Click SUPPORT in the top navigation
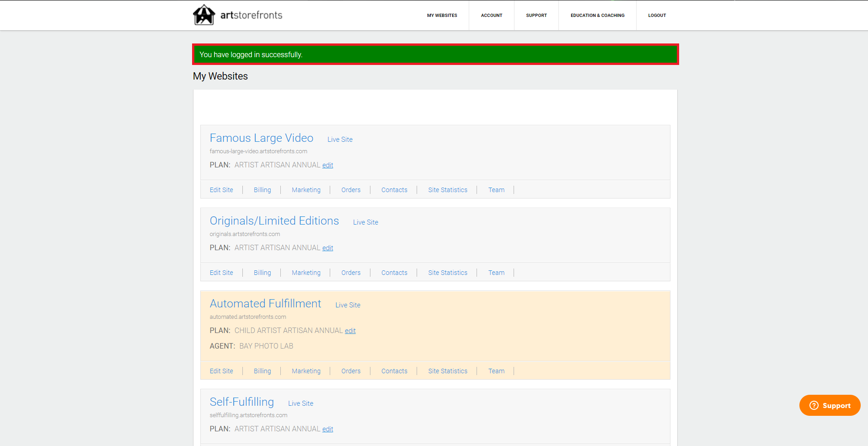 point(536,15)
